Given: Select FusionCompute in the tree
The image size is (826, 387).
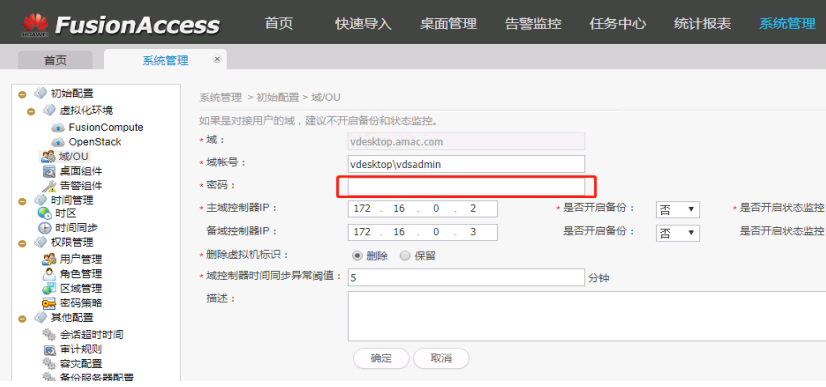Looking at the screenshot, I should (x=106, y=127).
